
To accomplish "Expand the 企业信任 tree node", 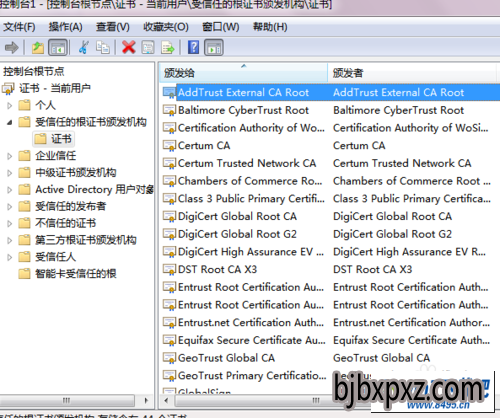I will [x=10, y=156].
